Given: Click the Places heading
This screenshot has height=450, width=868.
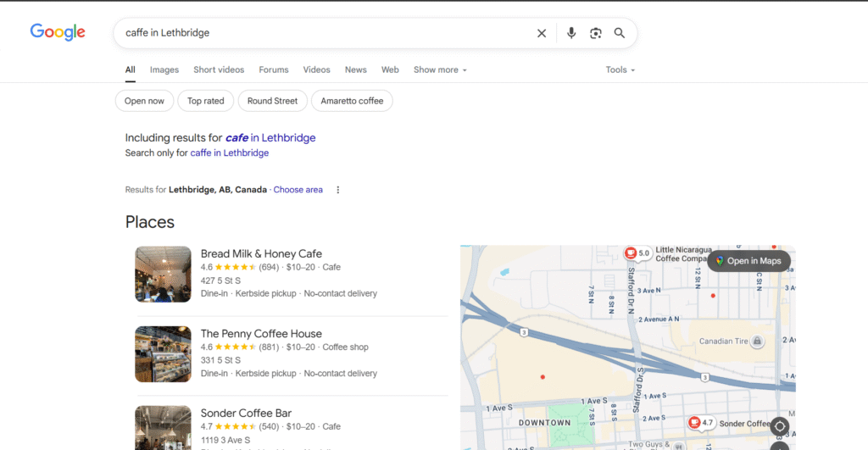Looking at the screenshot, I should click(x=149, y=222).
